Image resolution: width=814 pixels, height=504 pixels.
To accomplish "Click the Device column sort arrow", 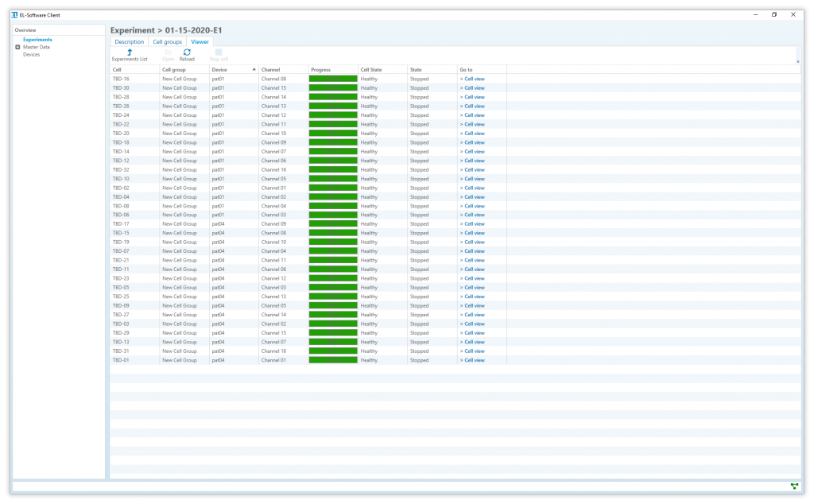I will 254,70.
